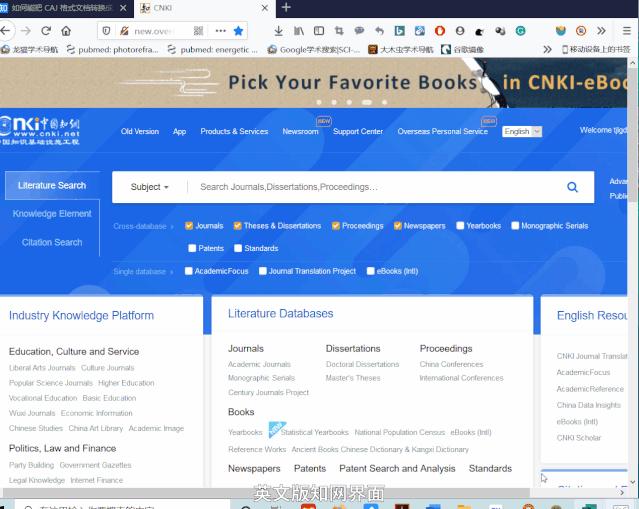The height and width of the screenshot is (509, 639).
Task: Open the Academic Journals link
Action: 259,364
